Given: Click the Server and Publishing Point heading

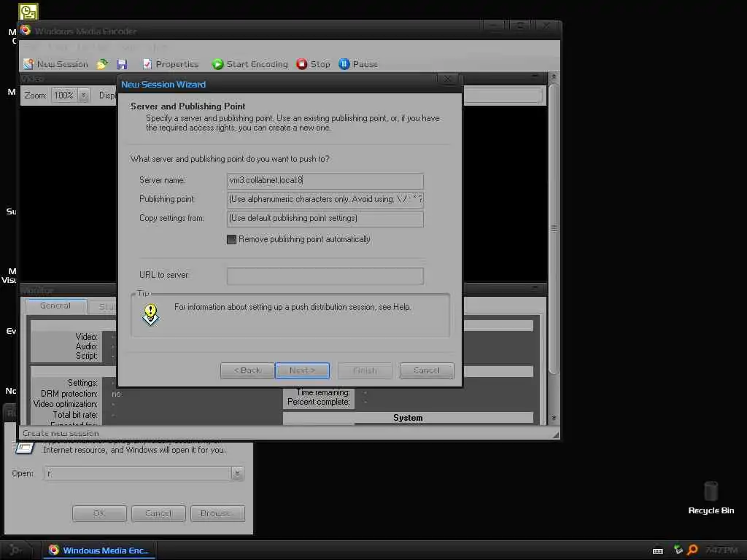Looking at the screenshot, I should (187, 106).
